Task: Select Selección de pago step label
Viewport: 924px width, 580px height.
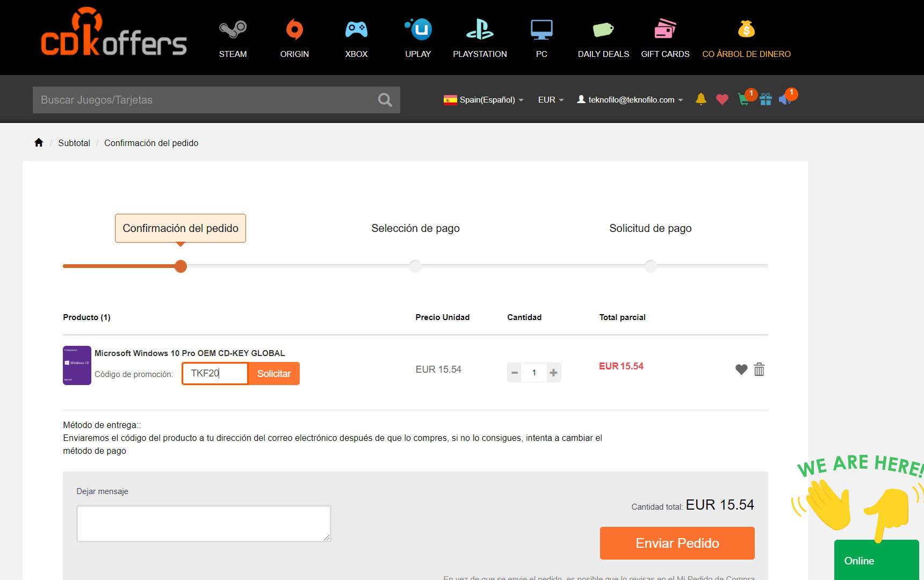Action: pos(415,228)
